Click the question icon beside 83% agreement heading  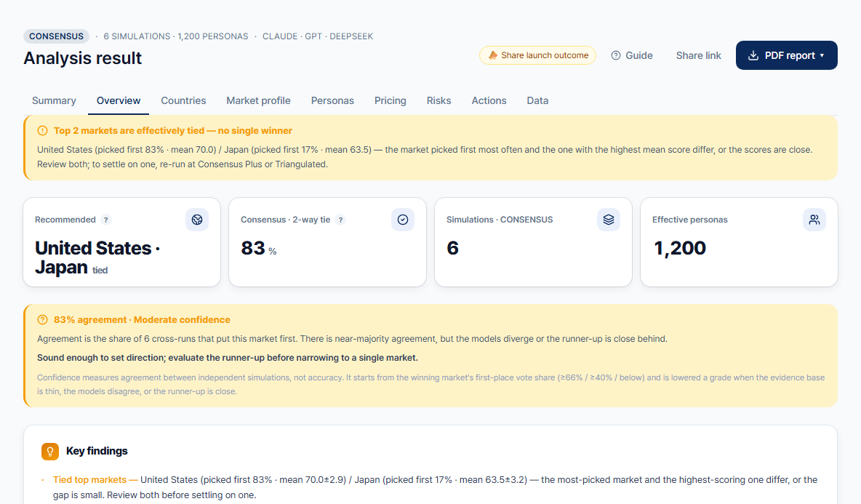click(42, 319)
